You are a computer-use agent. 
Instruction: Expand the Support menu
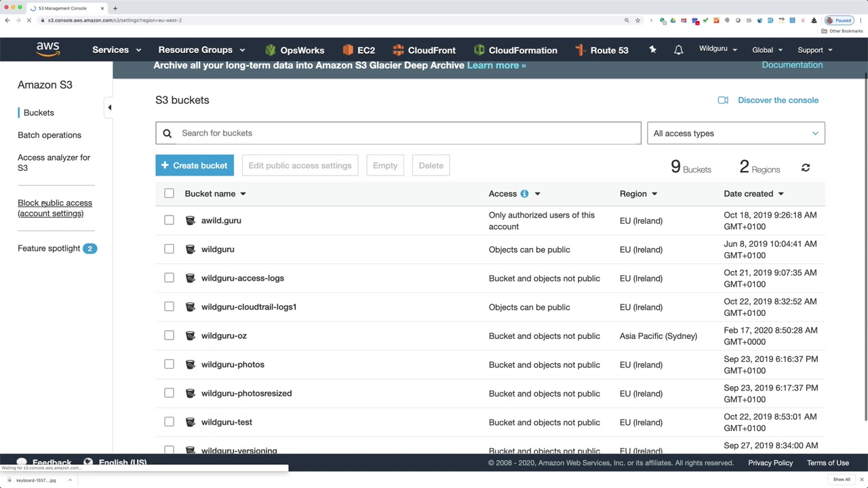(815, 49)
